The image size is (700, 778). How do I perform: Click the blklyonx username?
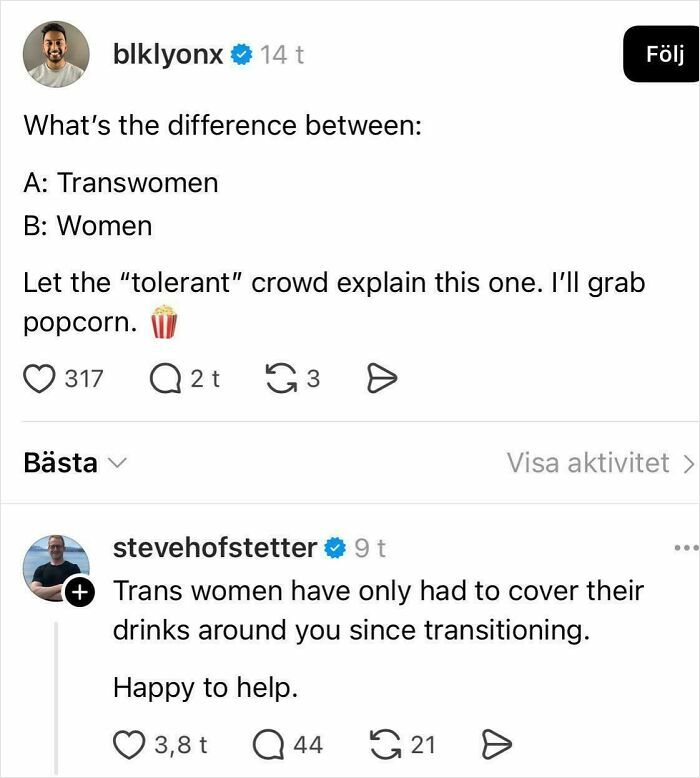[169, 55]
